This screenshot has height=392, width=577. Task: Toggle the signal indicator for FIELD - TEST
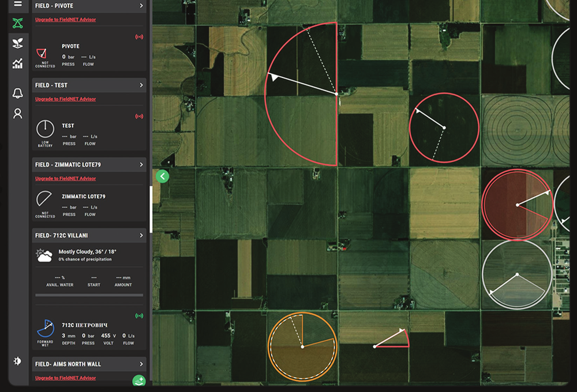click(140, 116)
